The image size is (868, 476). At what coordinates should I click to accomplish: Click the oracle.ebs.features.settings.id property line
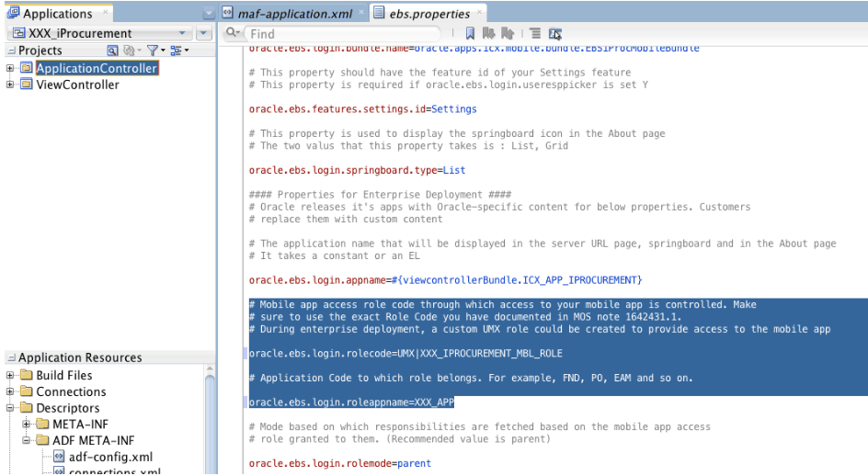(x=362, y=109)
